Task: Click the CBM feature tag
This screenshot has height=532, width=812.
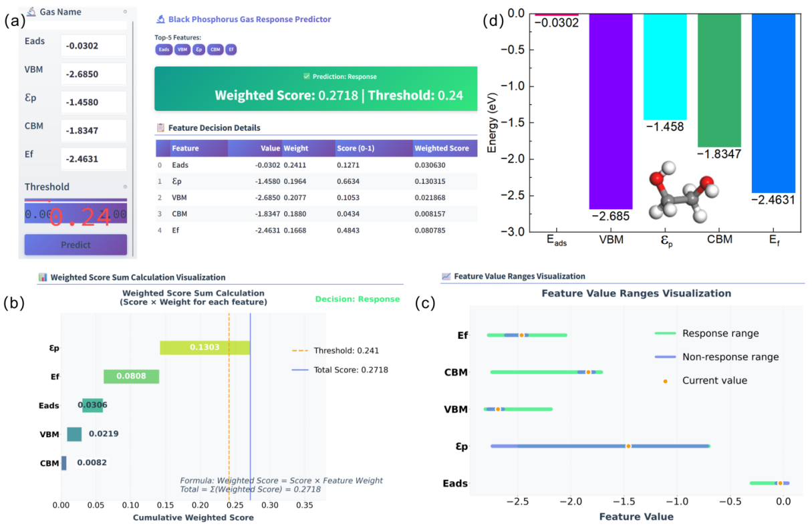Action: point(215,49)
